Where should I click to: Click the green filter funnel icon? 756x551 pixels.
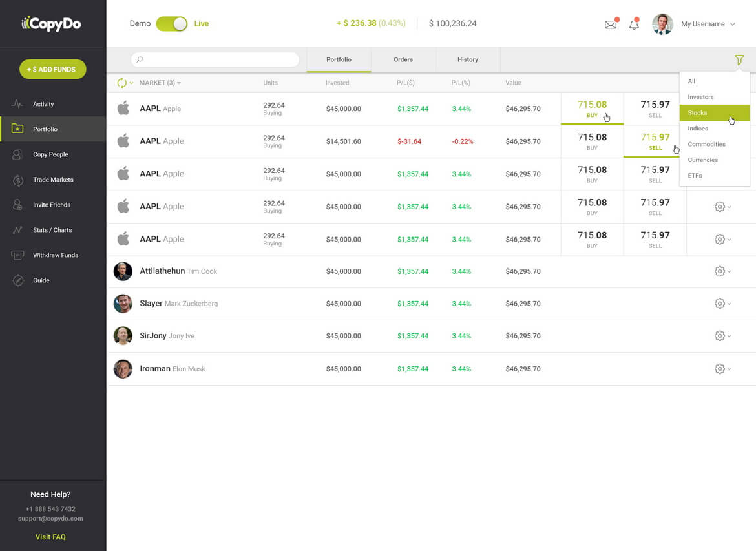739,60
